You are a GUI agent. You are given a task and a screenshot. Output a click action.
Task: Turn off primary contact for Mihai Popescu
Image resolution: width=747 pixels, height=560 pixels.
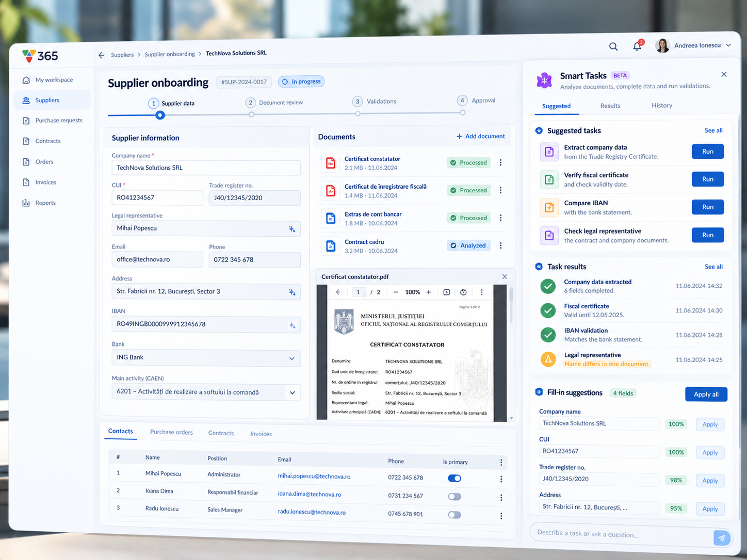coord(454,479)
